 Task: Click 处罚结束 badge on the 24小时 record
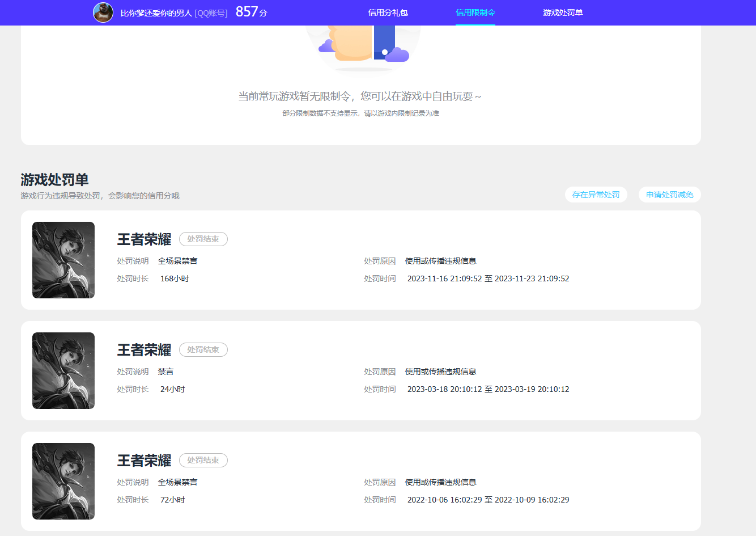[203, 349]
